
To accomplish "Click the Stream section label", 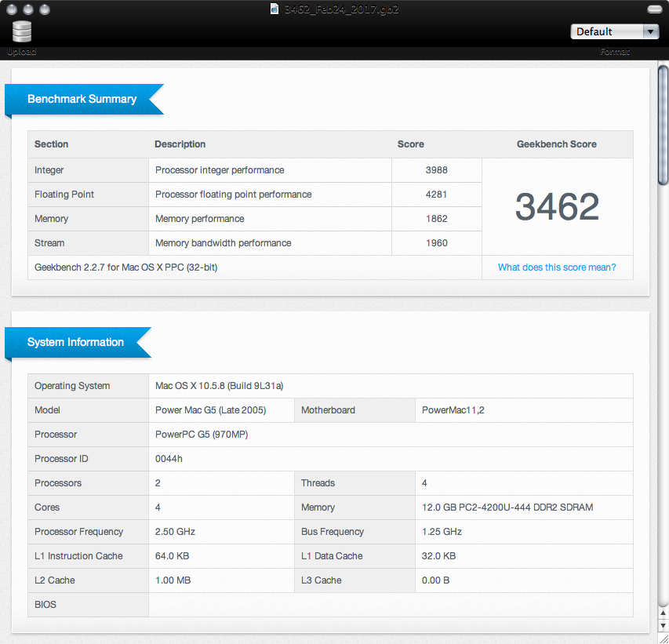I will (49, 243).
